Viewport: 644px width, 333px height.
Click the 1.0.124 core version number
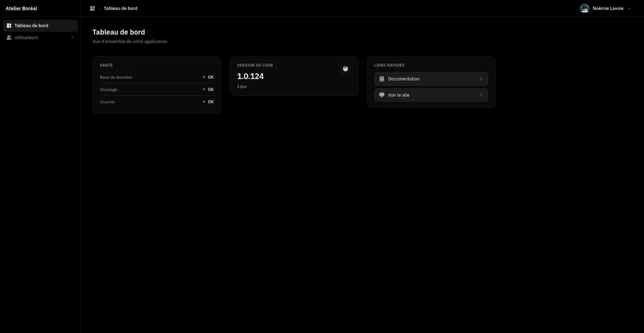(250, 76)
